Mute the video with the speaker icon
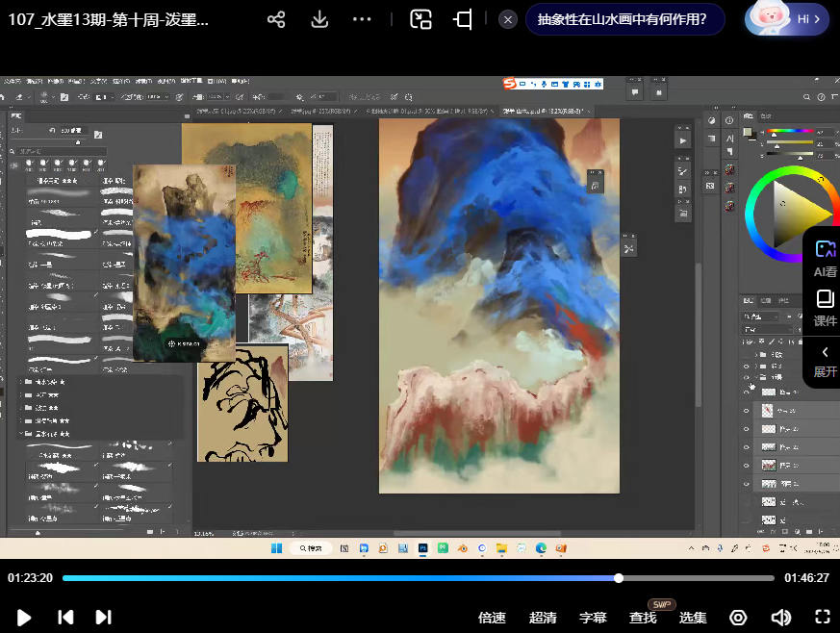 [x=781, y=618]
